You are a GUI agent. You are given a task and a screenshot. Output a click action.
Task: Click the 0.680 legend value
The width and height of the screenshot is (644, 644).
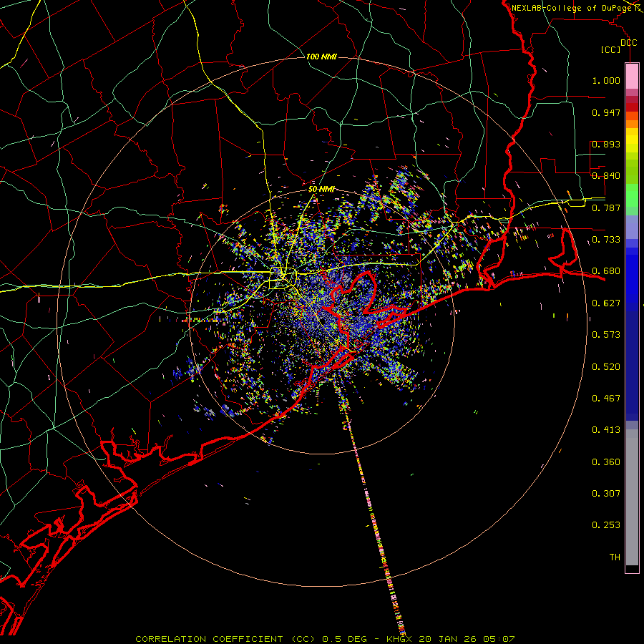tap(606, 271)
